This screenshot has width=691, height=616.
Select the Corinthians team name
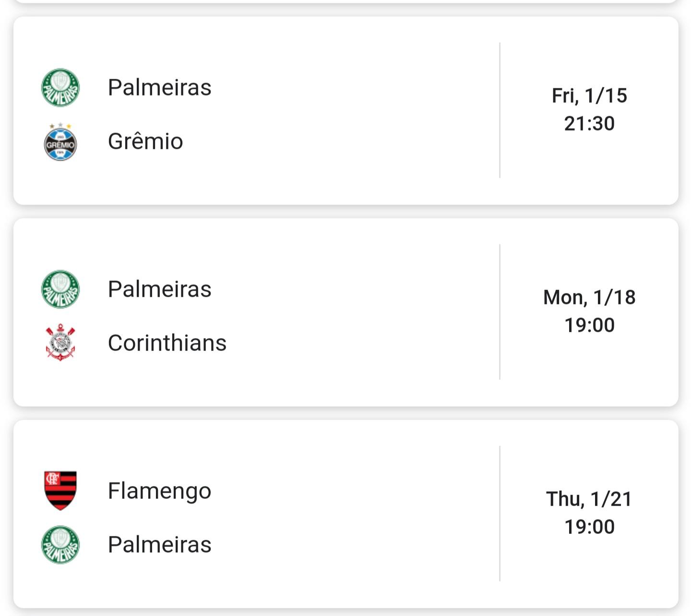tap(167, 343)
